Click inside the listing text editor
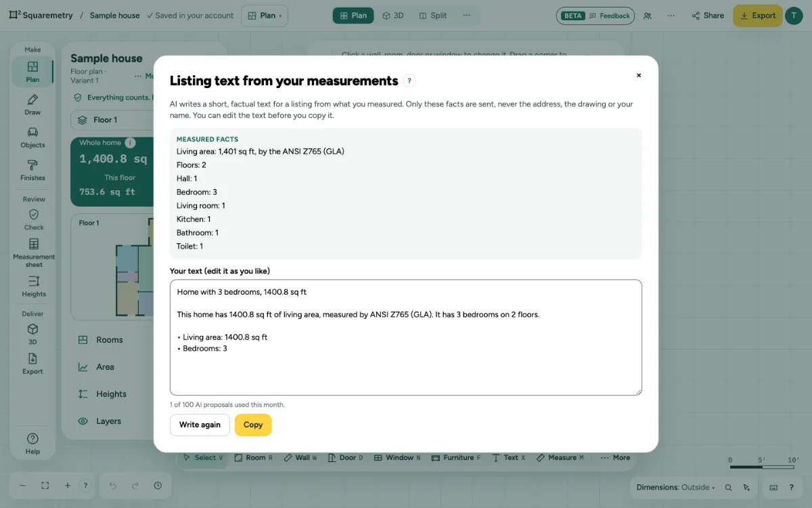 pos(406,337)
